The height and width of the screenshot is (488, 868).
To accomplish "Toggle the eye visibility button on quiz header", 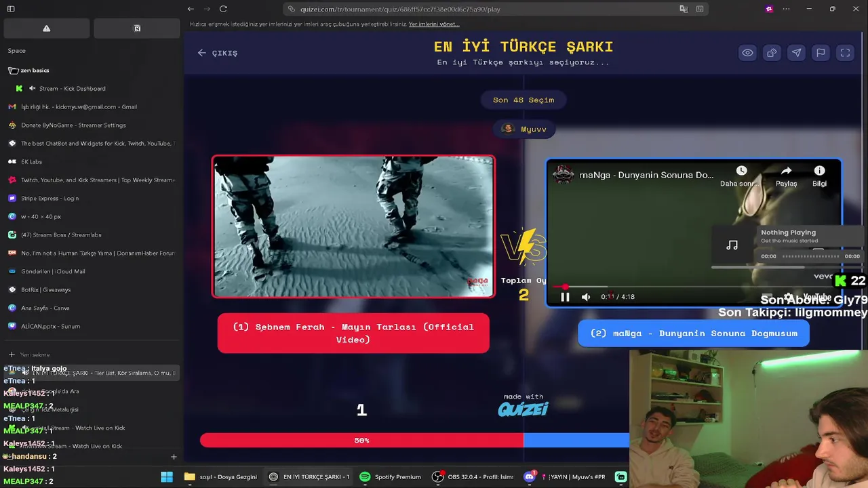I will click(x=747, y=53).
